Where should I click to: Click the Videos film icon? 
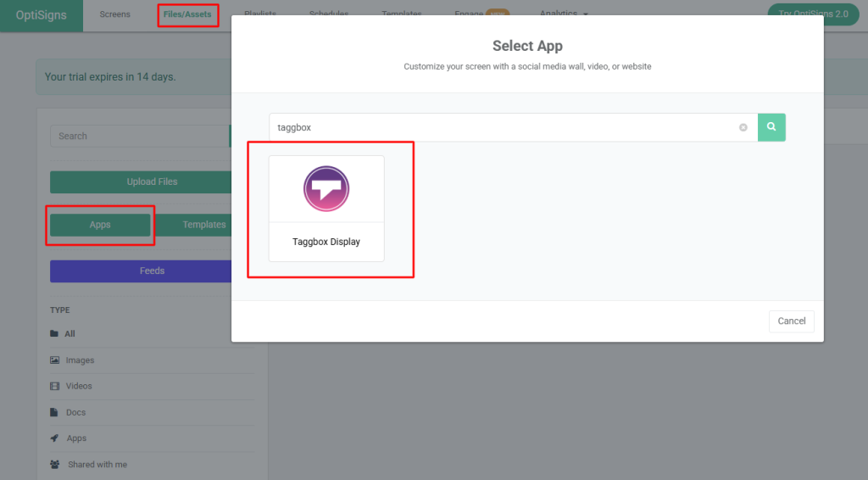pyautogui.click(x=54, y=387)
